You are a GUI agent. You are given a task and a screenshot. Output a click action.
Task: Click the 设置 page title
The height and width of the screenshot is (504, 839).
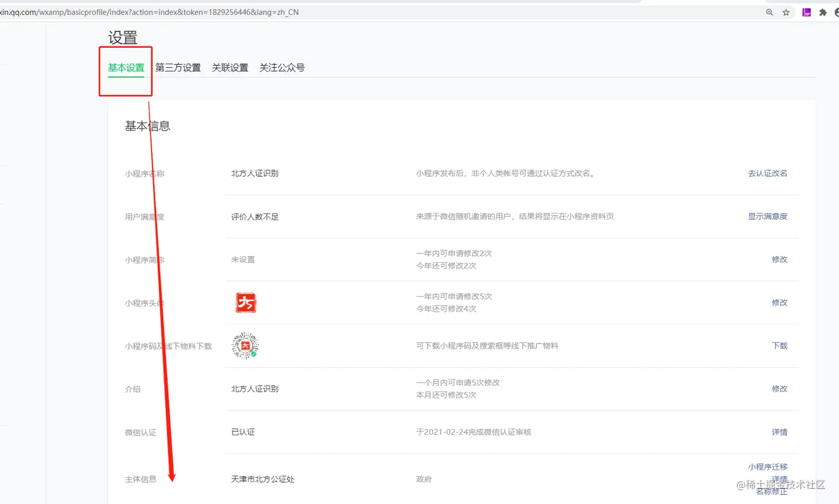123,38
